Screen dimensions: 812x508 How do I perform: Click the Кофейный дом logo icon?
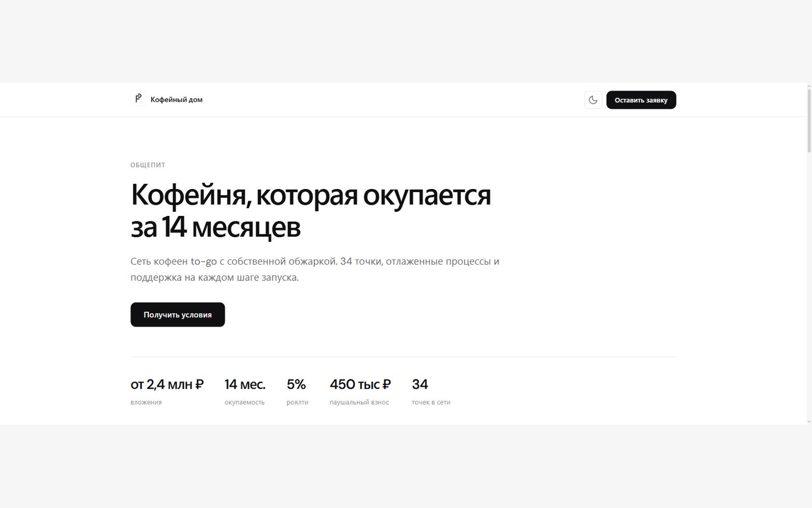click(139, 99)
